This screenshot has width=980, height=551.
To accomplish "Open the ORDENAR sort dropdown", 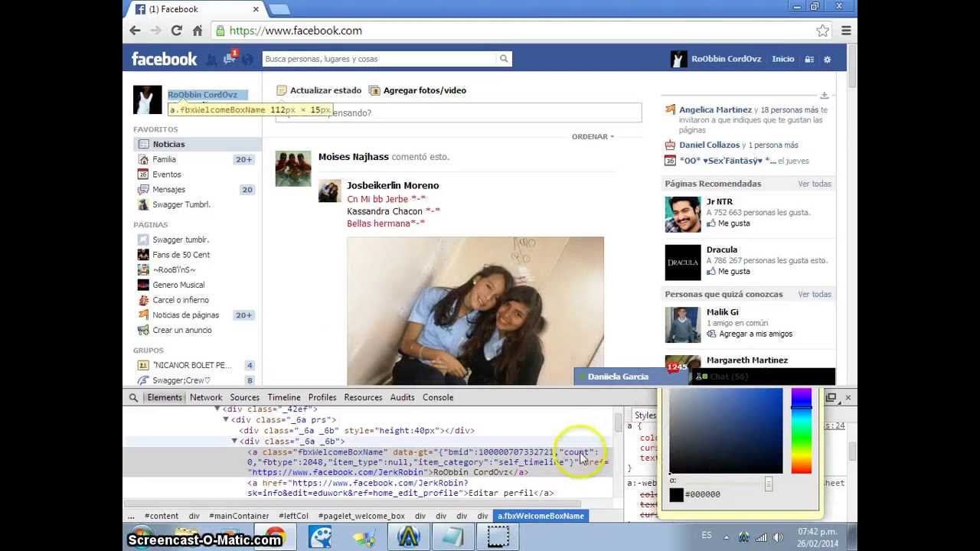I will pos(593,136).
